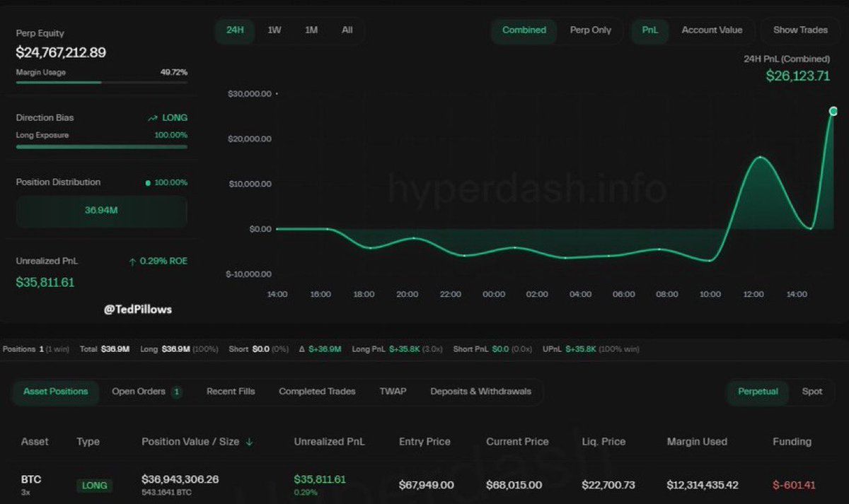Switch to Spot market view
This screenshot has width=849, height=504.
pos(812,392)
